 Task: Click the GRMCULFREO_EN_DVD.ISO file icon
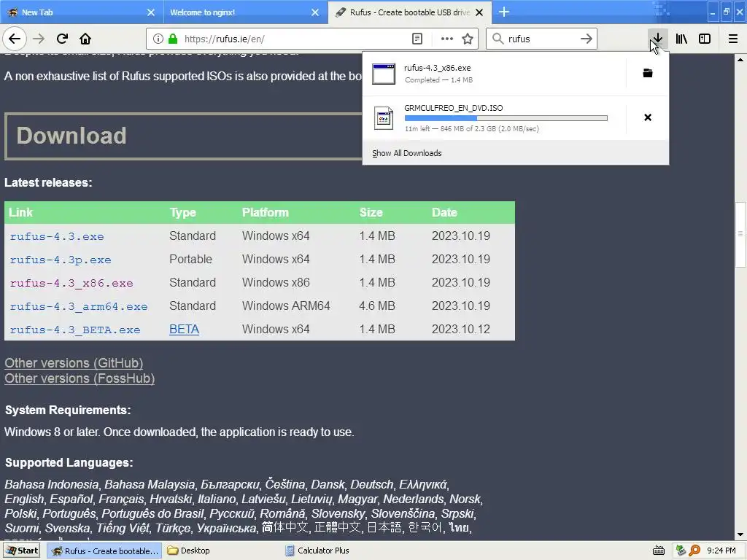tap(384, 118)
